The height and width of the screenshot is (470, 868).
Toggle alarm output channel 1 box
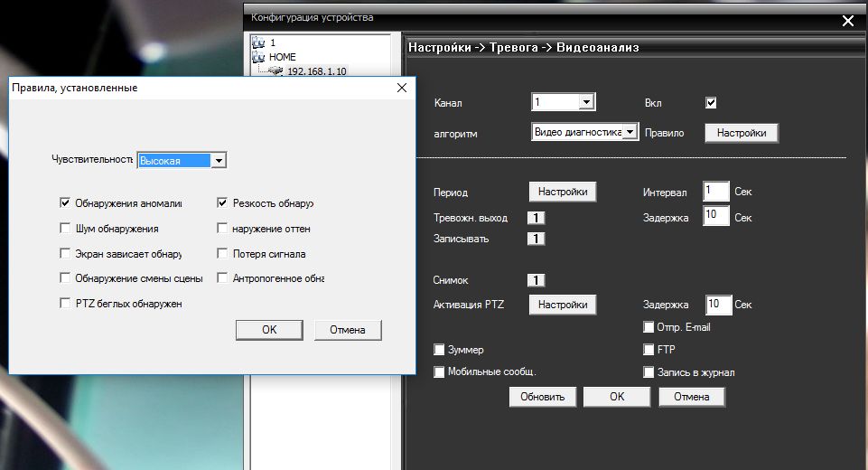click(x=536, y=218)
